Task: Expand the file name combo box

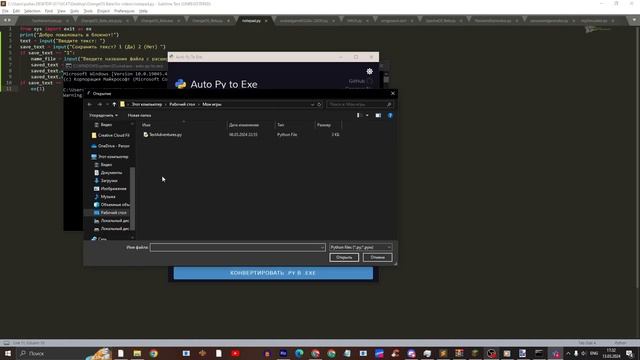Action: 322,247
